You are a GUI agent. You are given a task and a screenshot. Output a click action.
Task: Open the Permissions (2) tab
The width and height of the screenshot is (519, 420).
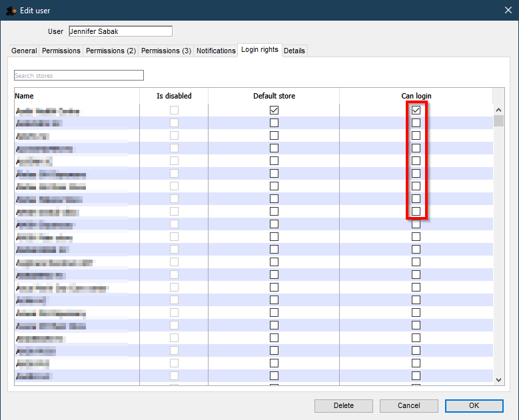(x=111, y=51)
